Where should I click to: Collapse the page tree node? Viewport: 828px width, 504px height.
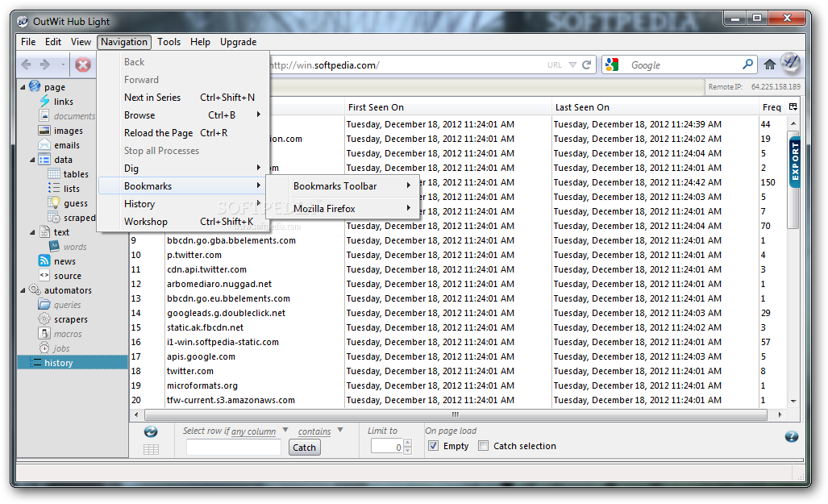pyautogui.click(x=23, y=86)
